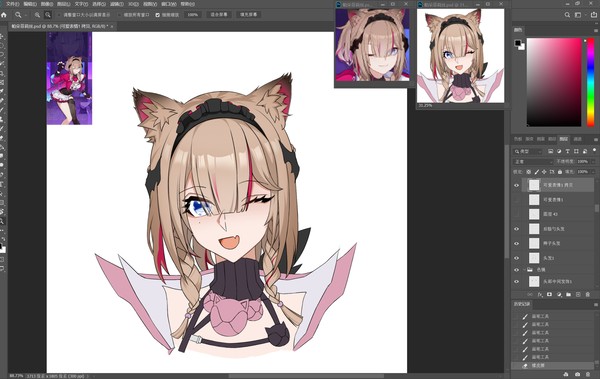
Task: Open the Zoom tool preset dropdown arrow
Action: click(x=26, y=15)
